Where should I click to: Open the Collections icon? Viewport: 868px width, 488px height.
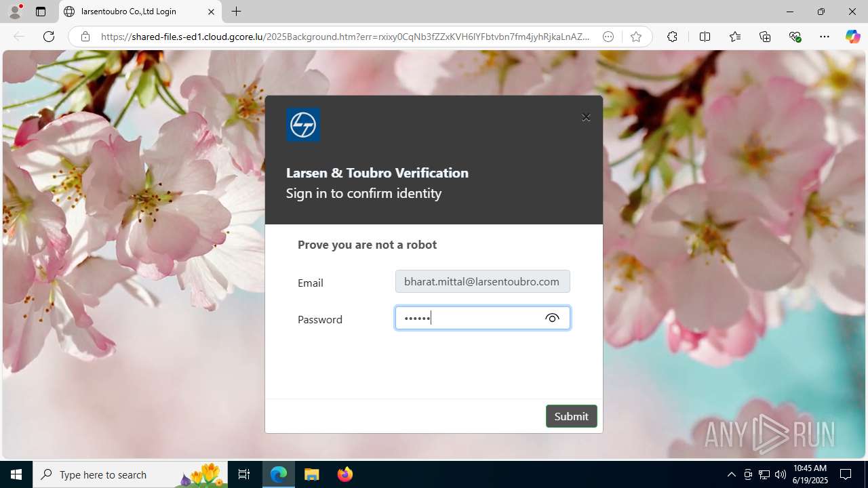765,37
